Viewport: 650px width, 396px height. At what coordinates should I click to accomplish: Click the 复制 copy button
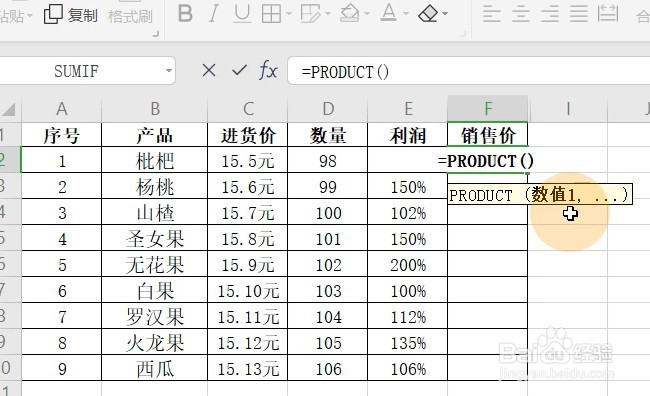[70, 15]
